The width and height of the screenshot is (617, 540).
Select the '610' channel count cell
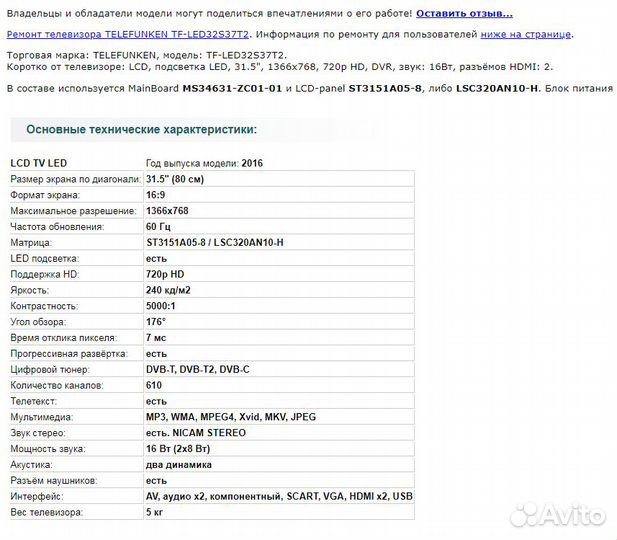pos(154,385)
